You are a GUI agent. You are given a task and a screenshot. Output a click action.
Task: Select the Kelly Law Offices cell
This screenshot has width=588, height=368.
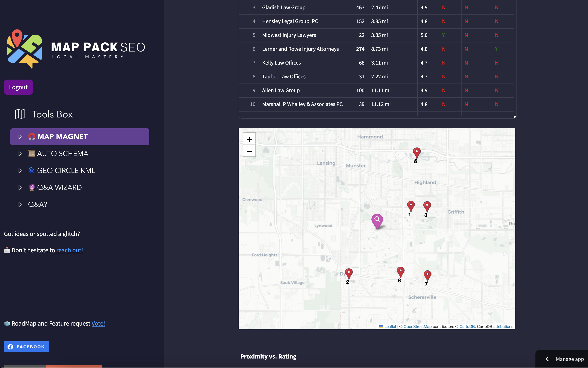(301, 63)
